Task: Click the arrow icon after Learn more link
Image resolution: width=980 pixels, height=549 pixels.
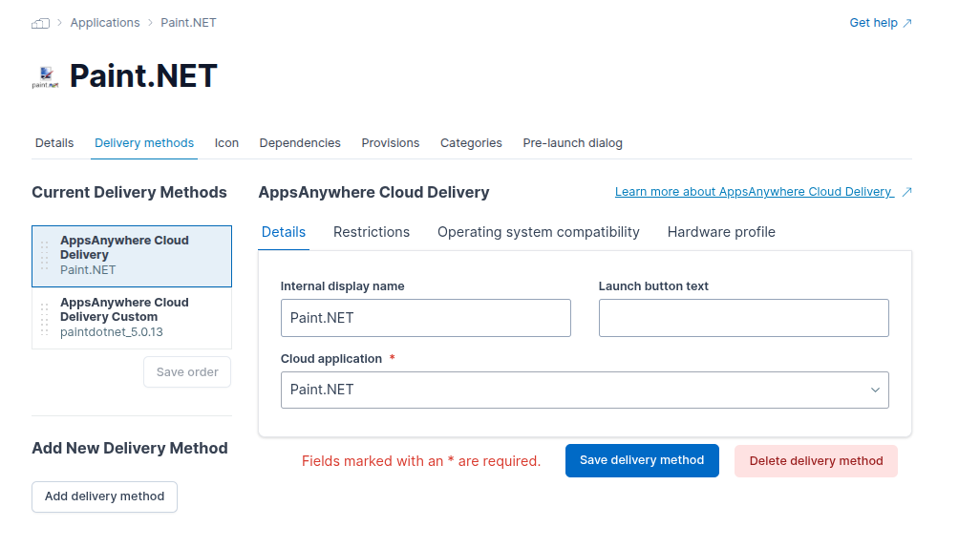Action: point(907,192)
